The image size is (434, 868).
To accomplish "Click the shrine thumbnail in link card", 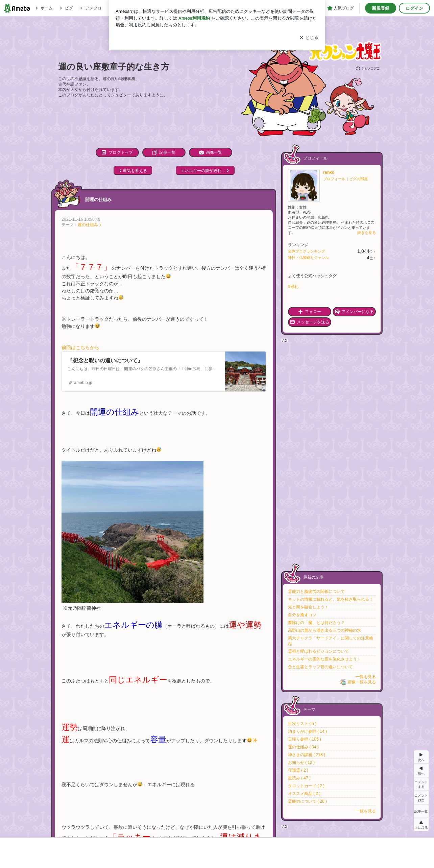I will point(245,371).
